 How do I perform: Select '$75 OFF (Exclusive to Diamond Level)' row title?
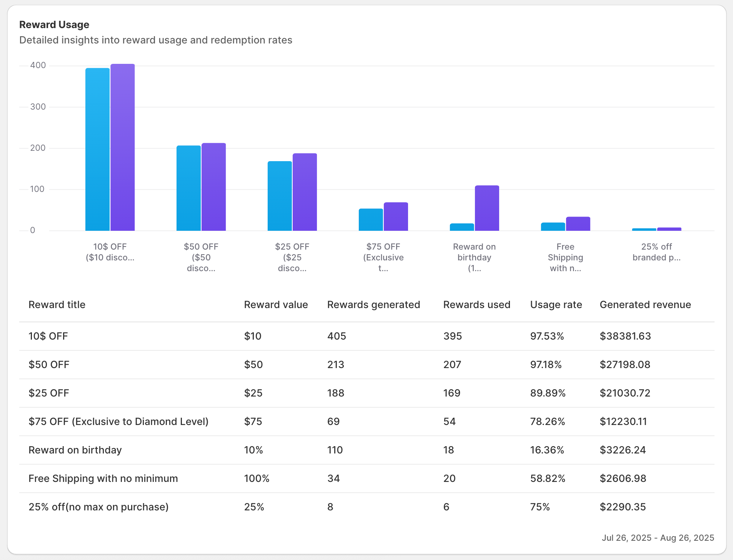point(118,422)
